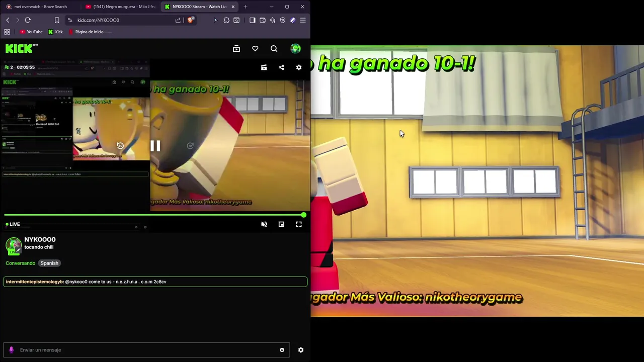The height and width of the screenshot is (362, 644).
Task: Jump to LIVE on the player
Action: (13, 224)
